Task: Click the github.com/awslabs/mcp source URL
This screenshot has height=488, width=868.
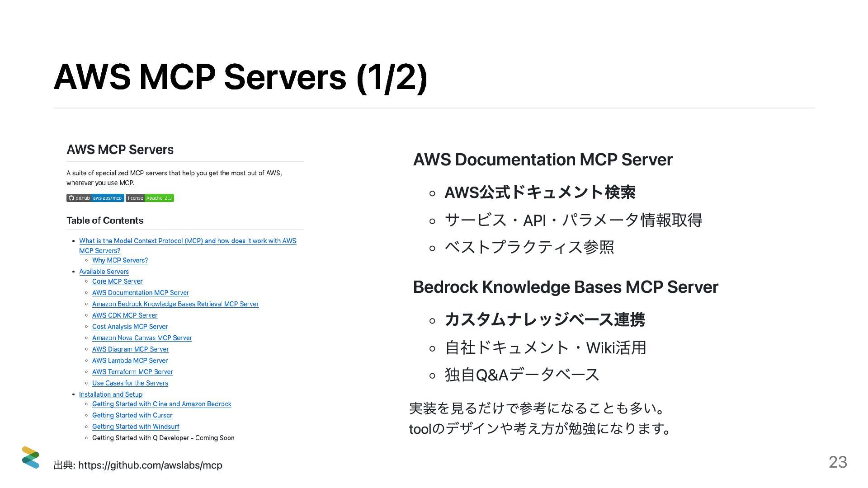Action: (150, 465)
